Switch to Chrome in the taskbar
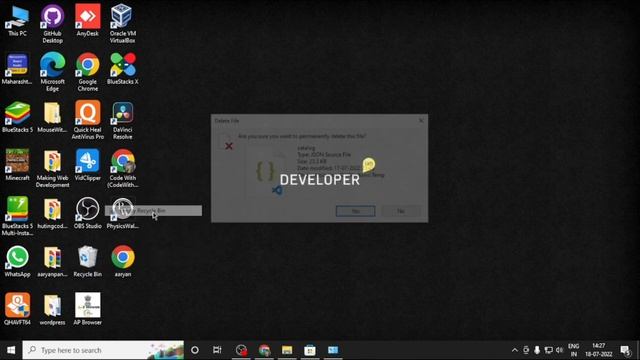 tap(264, 350)
